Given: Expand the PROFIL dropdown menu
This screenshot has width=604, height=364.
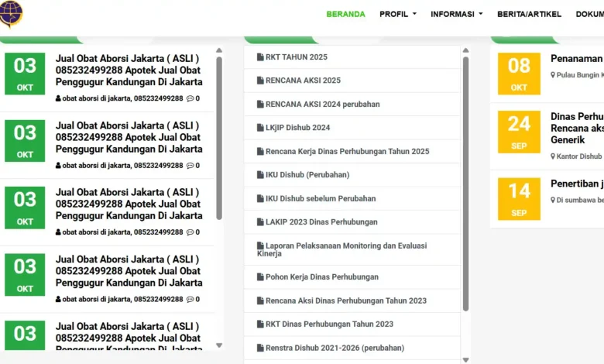Looking at the screenshot, I should click(397, 14).
